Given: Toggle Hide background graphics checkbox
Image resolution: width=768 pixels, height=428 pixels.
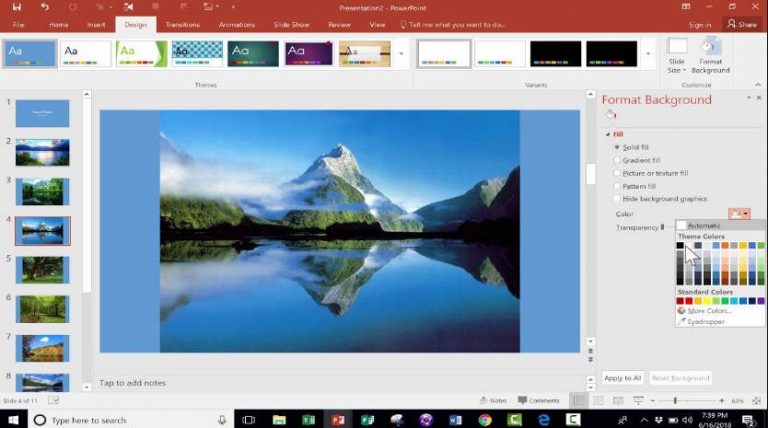Looking at the screenshot, I should coord(617,199).
